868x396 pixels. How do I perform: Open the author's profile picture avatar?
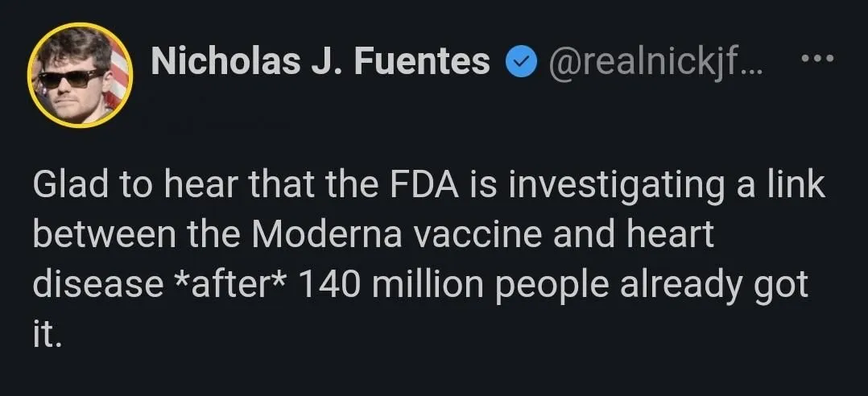pyautogui.click(x=78, y=75)
